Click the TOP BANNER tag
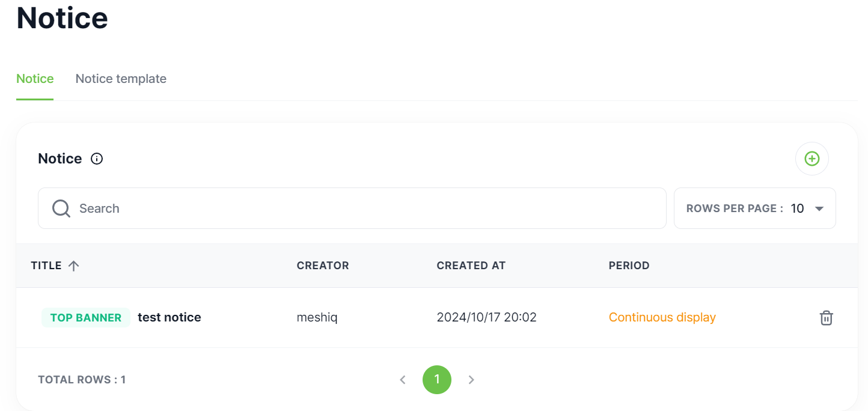 point(86,317)
